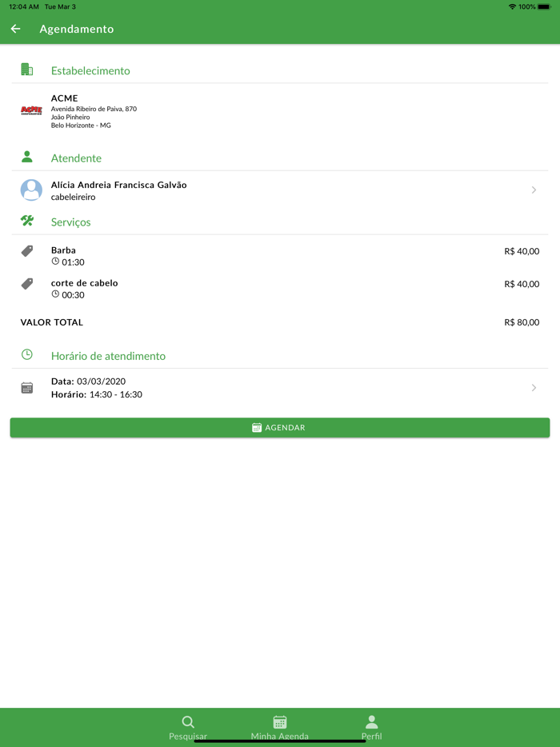This screenshot has height=747, width=560.
Task: Click the clock icon under the Barba service
Action: [54, 262]
